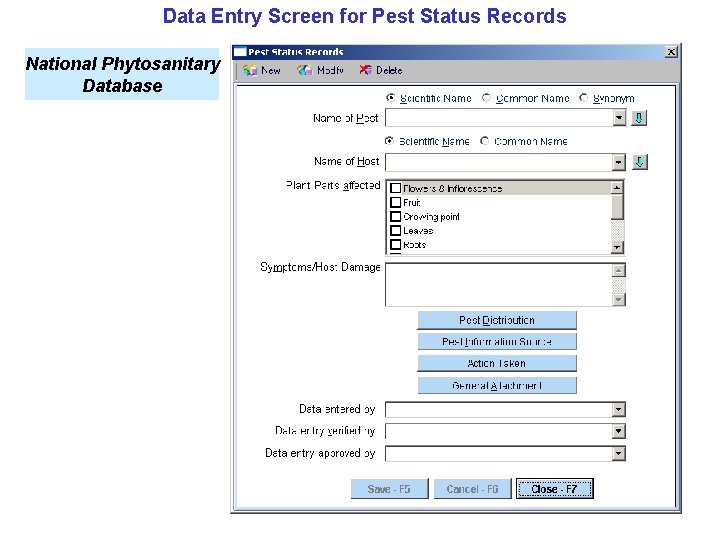The image size is (720, 540).
Task: Click the plant parts list scroll down arrow
Action: click(617, 247)
